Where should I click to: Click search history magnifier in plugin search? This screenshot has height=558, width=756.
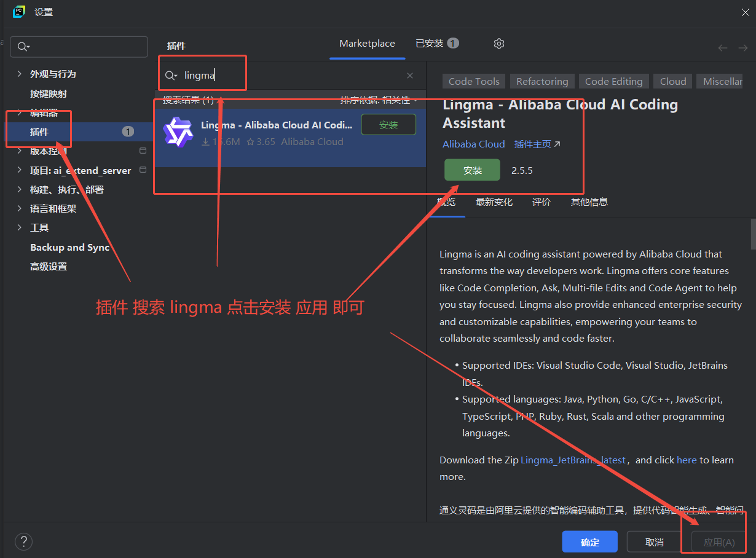click(x=171, y=76)
